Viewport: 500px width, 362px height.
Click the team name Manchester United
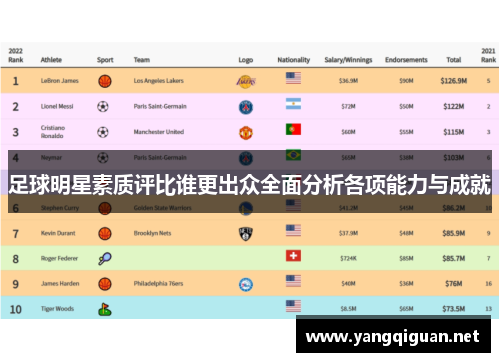tap(159, 132)
